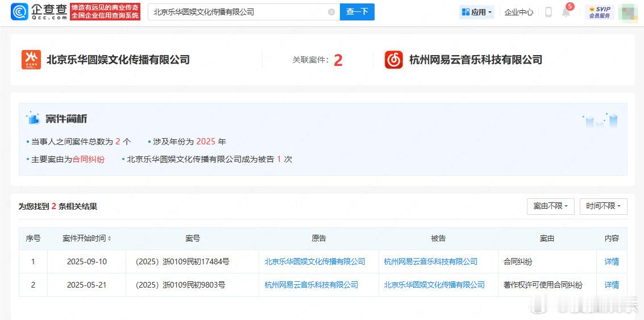Open plaintiff 北京乐华圆娱 link in row 1
The image size is (644, 320).
[x=315, y=261]
